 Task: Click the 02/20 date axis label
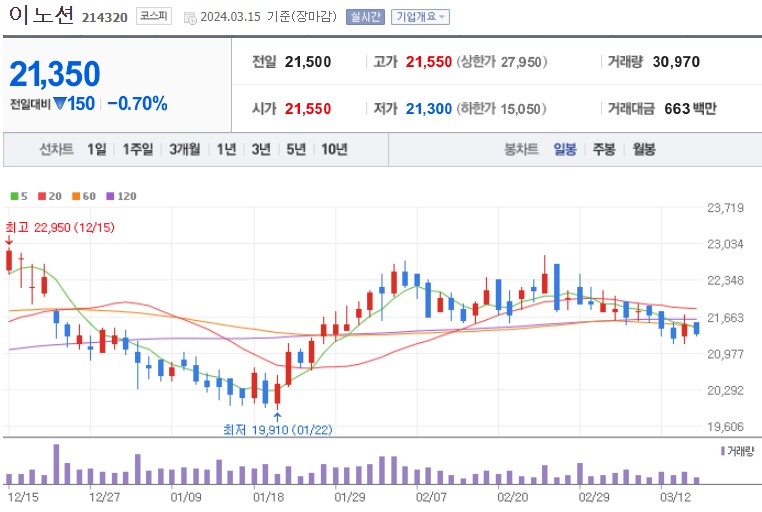[x=513, y=497]
